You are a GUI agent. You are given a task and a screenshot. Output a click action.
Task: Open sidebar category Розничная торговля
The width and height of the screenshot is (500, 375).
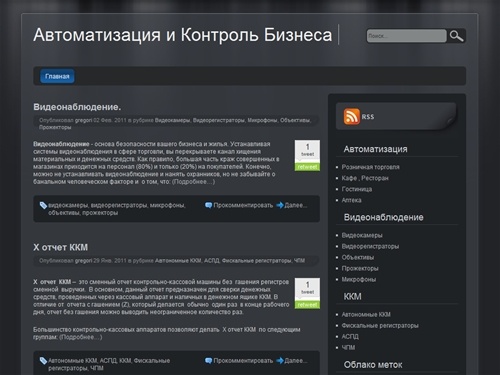370,167
